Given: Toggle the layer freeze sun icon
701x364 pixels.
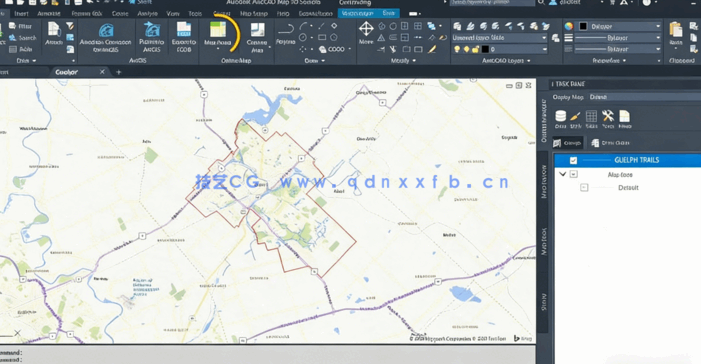Looking at the screenshot, I should [466, 49].
